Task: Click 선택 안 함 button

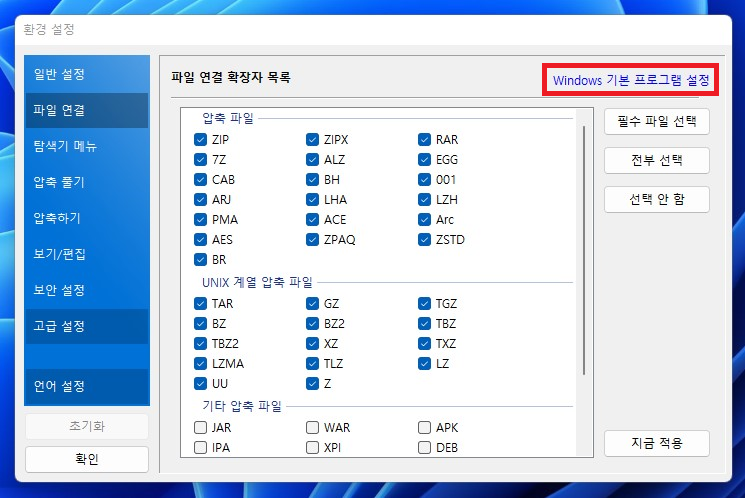Action: [x=657, y=199]
